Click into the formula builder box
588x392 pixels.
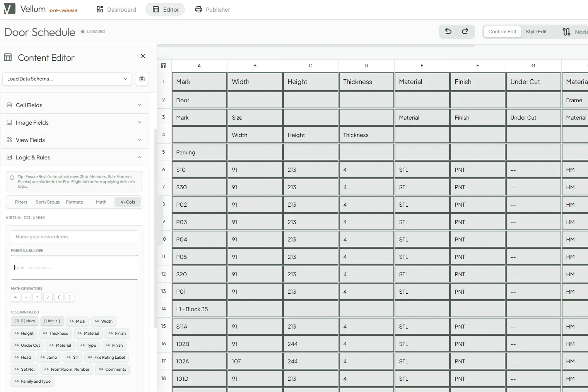pyautogui.click(x=74, y=267)
